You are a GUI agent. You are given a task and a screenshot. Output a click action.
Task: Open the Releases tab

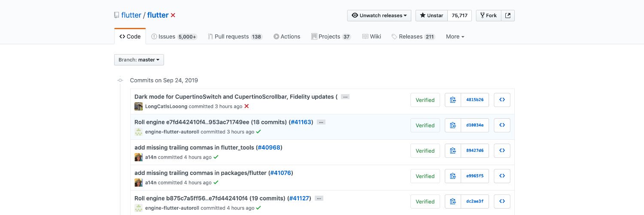tap(413, 37)
